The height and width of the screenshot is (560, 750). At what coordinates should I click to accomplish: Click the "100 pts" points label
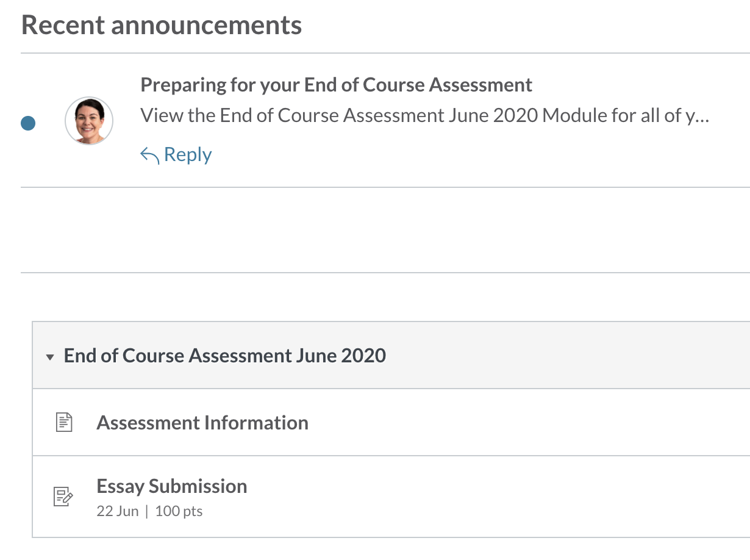click(179, 511)
